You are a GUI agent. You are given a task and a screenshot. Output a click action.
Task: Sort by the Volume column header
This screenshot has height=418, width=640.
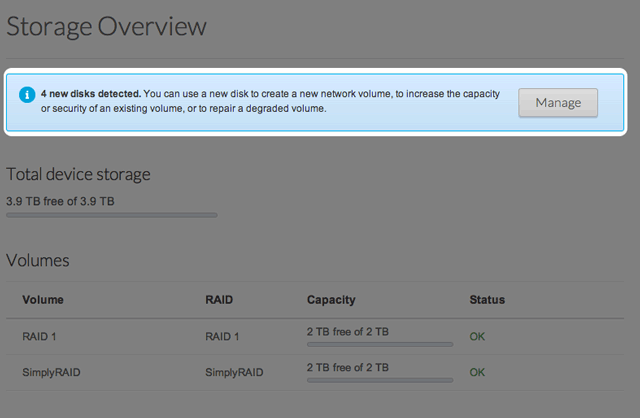[43, 300]
